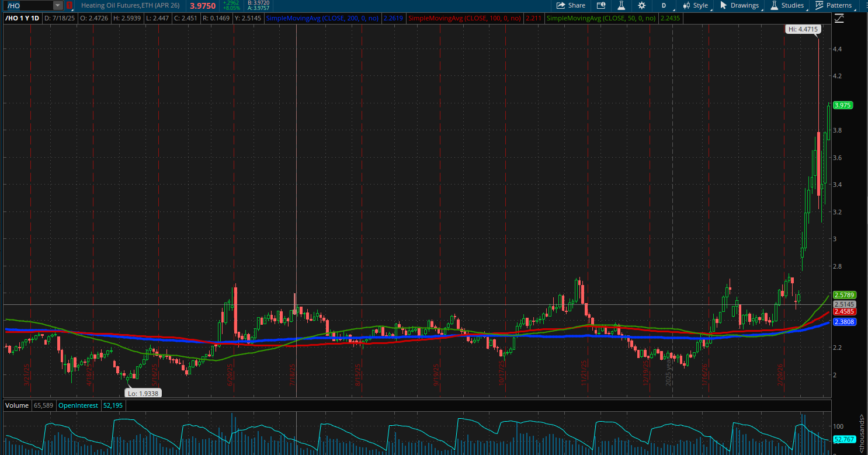The width and height of the screenshot is (868, 455).
Task: Toggle the OpenInterest label display
Action: [78, 405]
